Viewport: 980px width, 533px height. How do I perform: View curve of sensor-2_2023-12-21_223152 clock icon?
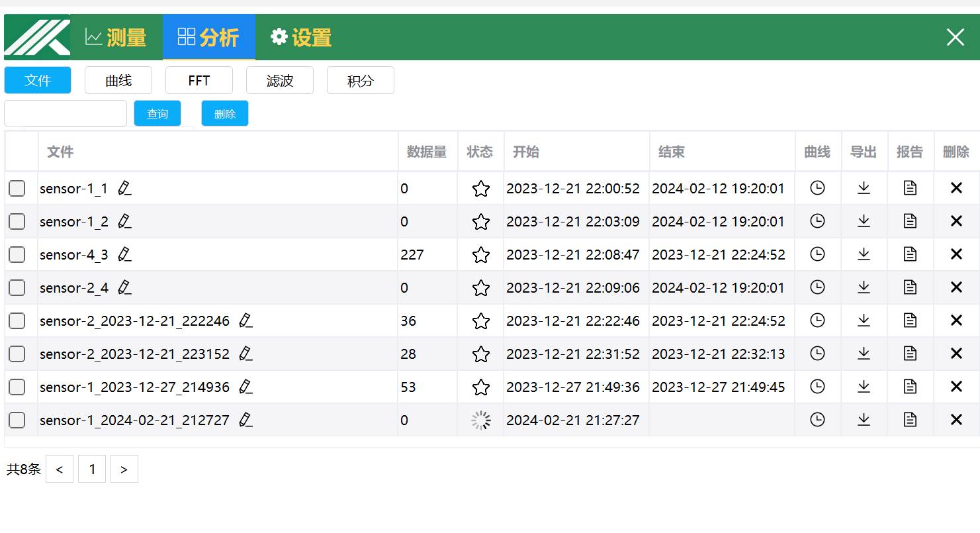click(x=818, y=354)
